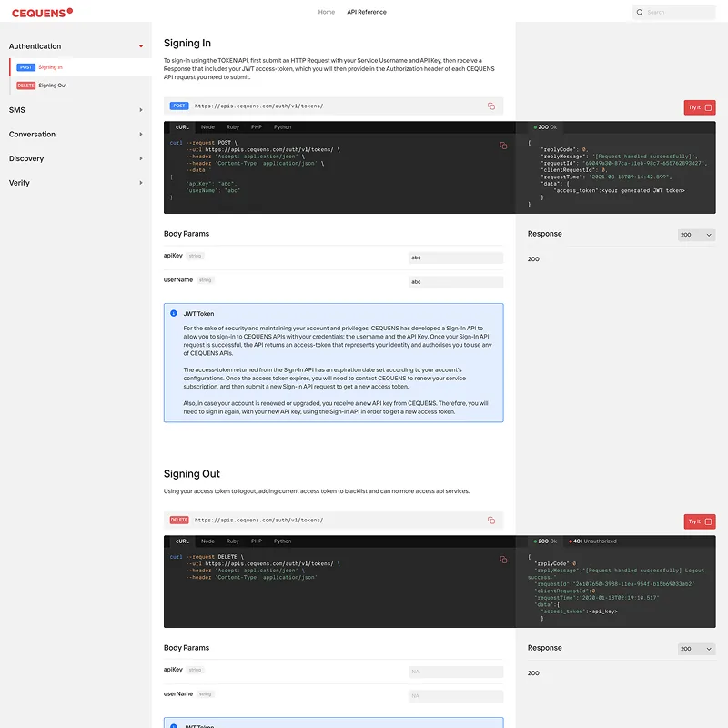Select Python tab in Signing In code block
The width and height of the screenshot is (728, 728).
coord(282,127)
